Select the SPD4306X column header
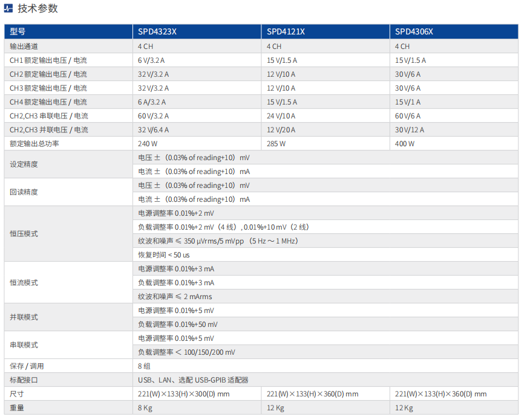The width and height of the screenshot is (530, 420). pyautogui.click(x=414, y=31)
